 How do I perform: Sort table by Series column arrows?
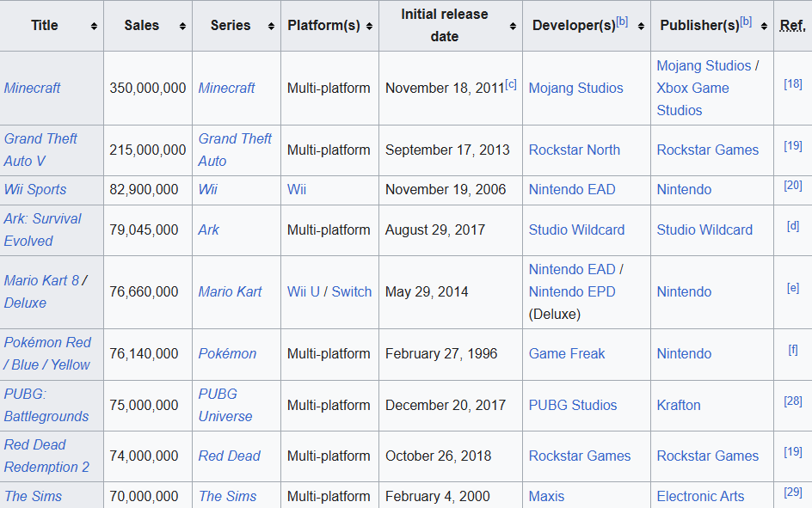(271, 26)
